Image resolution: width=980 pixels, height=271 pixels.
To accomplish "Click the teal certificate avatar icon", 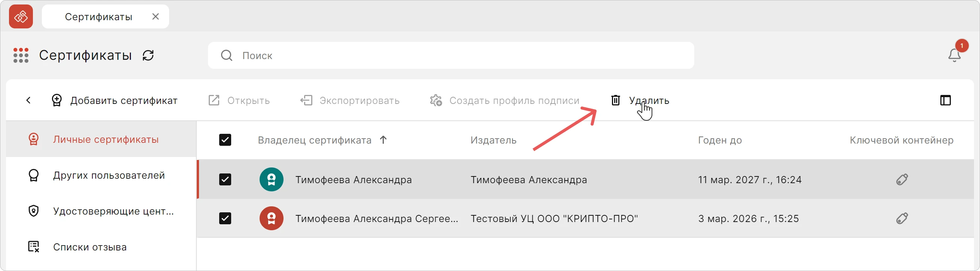I will point(271,179).
